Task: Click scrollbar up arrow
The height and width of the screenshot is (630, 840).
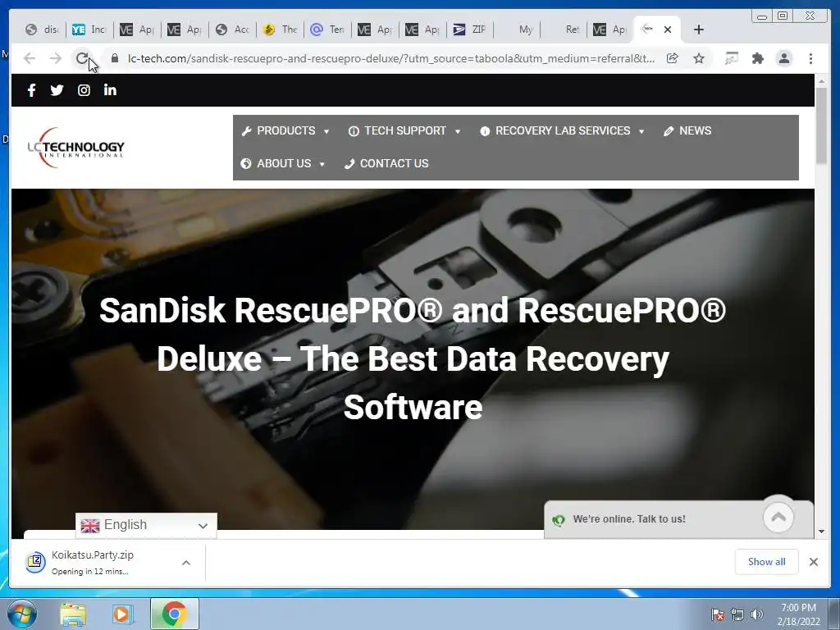Action: click(x=821, y=81)
